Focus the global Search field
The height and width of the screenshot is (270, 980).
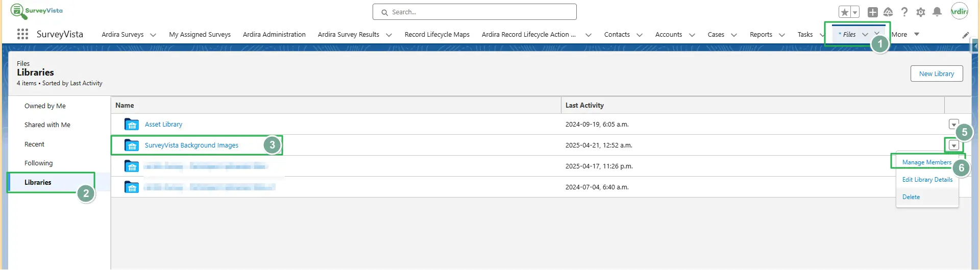coord(475,12)
